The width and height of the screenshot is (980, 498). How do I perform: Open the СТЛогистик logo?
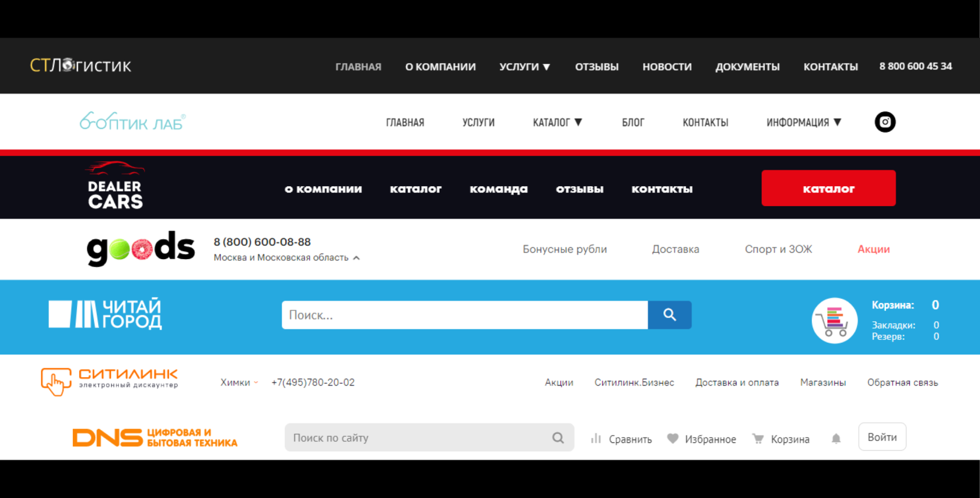(80, 65)
